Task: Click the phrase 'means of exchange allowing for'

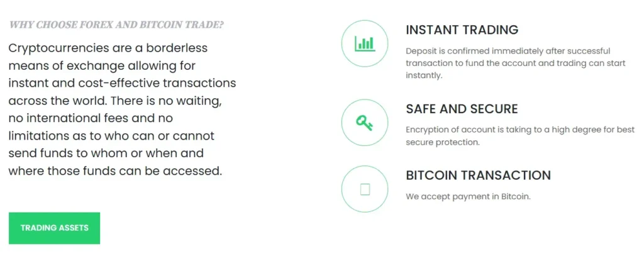Action: (x=103, y=65)
